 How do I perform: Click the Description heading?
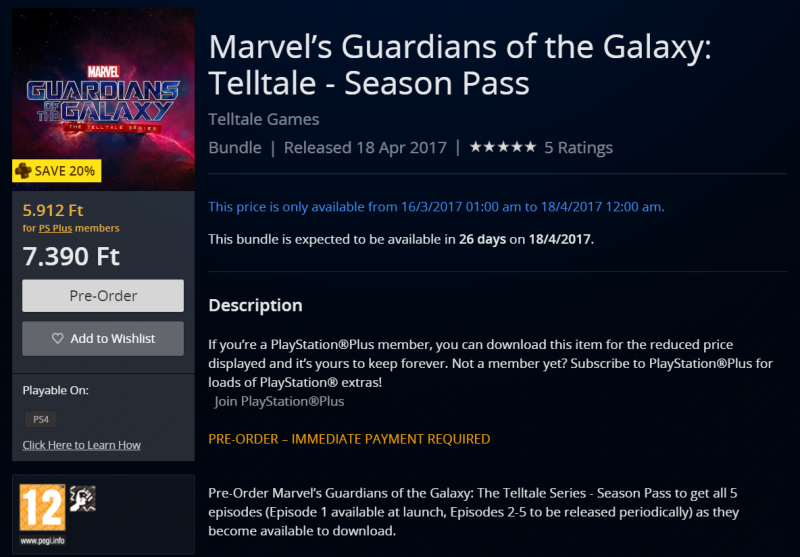[255, 305]
